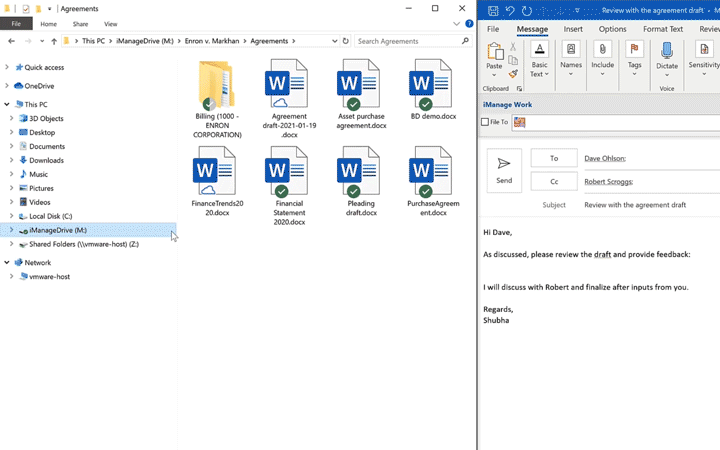Click the Send envelope button
This screenshot has height=450, width=720.
coord(504,170)
